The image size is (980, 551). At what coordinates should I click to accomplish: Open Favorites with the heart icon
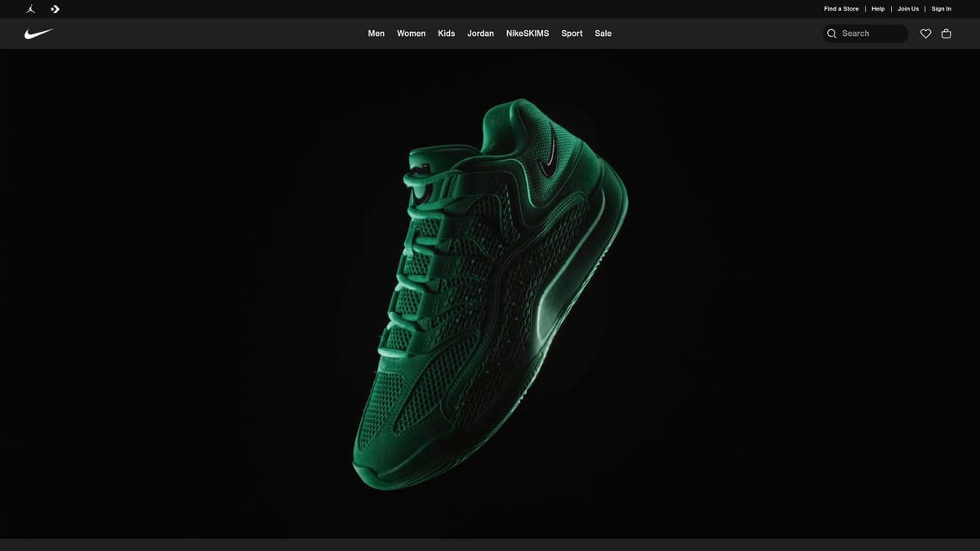[925, 33]
